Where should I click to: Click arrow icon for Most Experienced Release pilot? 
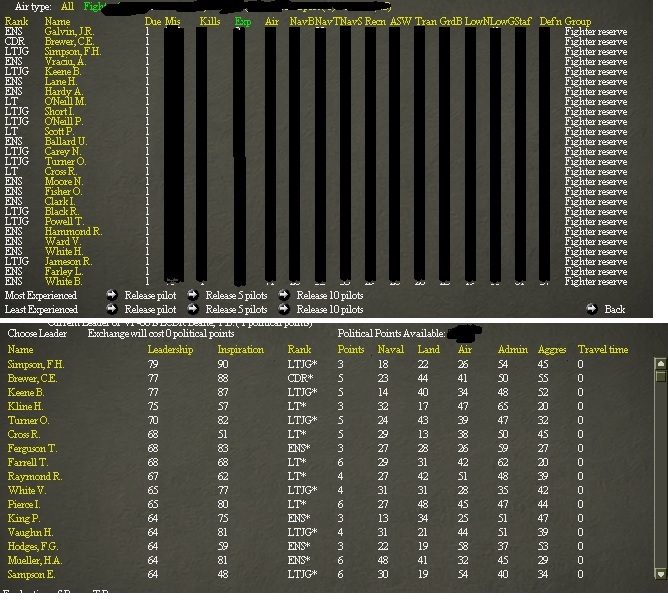pyautogui.click(x=112, y=295)
